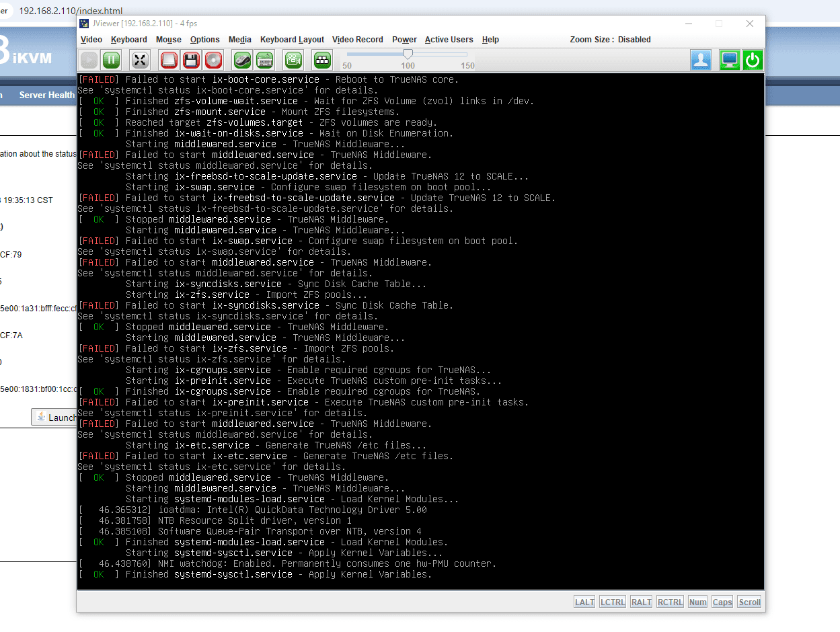Toggle the LALT key indicator
This screenshot has height=632, width=840.
pyautogui.click(x=584, y=602)
